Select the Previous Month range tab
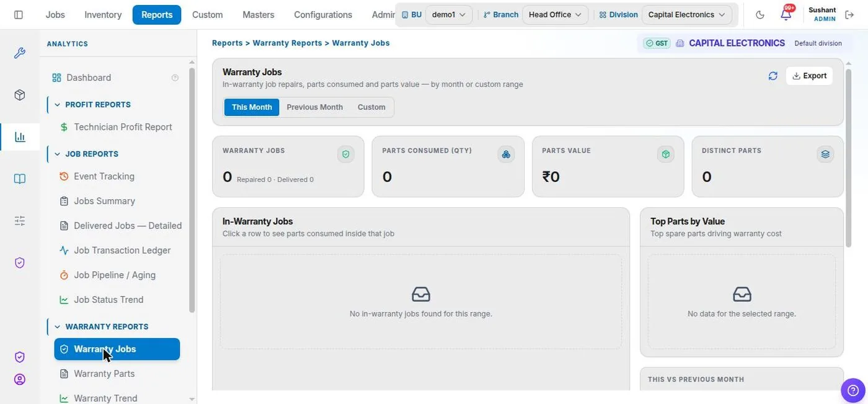 coord(315,107)
